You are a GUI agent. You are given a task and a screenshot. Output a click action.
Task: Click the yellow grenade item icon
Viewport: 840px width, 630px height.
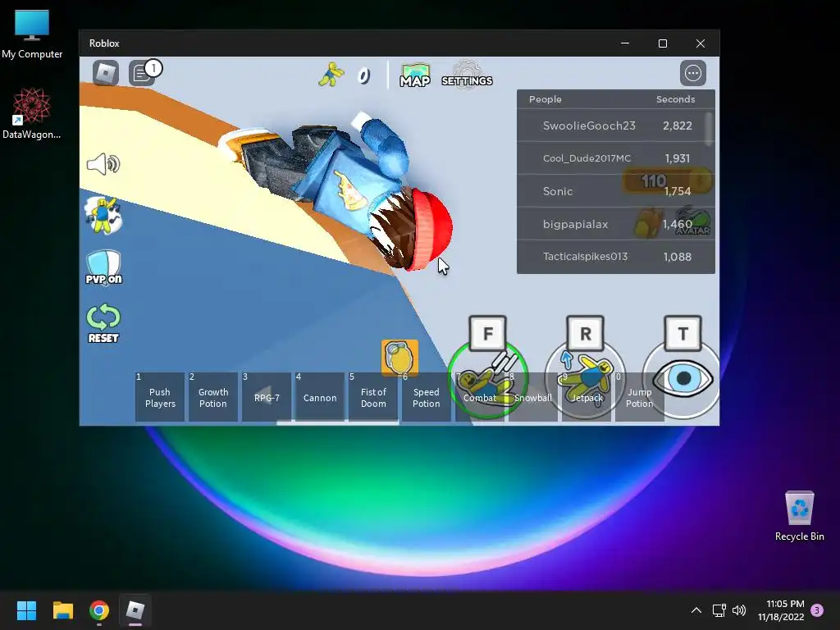pyautogui.click(x=399, y=357)
